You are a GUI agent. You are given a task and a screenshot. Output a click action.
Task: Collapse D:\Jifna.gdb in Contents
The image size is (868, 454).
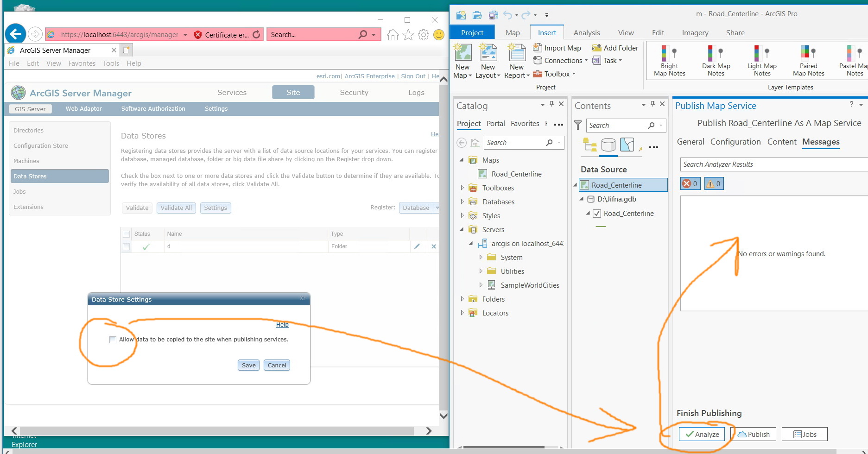[582, 199]
